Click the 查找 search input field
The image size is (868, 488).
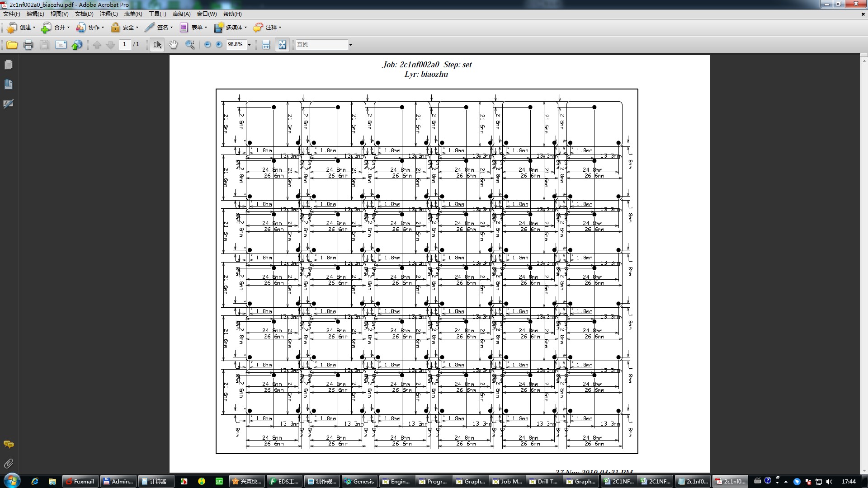[x=321, y=45]
